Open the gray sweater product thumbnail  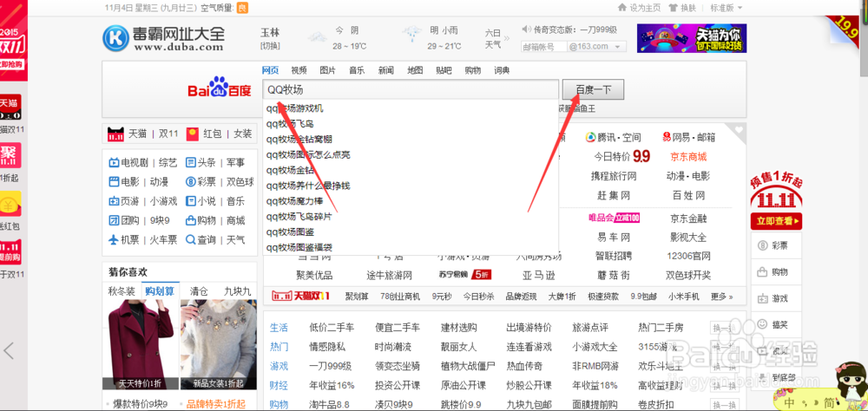pos(218,344)
